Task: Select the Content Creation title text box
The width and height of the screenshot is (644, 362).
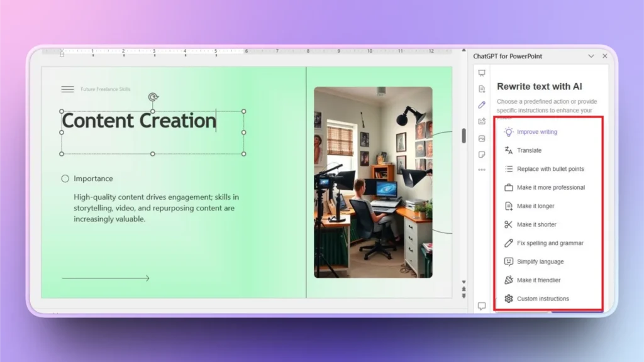Action: click(x=138, y=121)
